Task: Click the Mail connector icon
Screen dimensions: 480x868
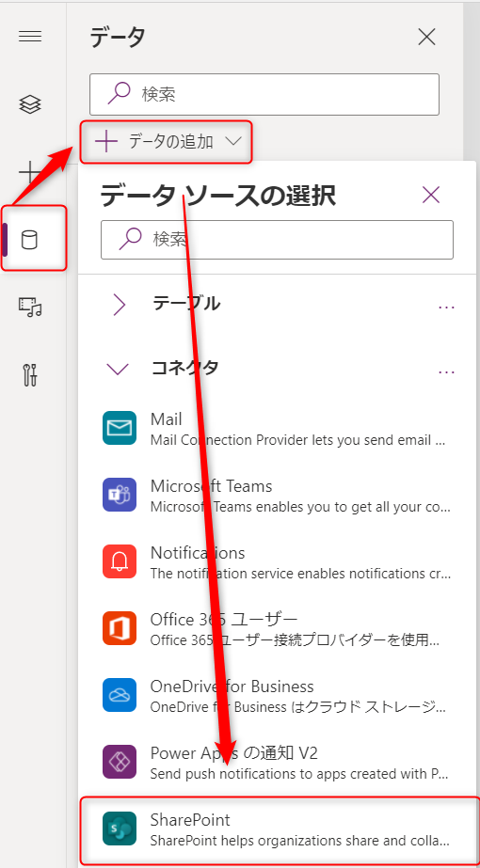Action: coord(120,427)
